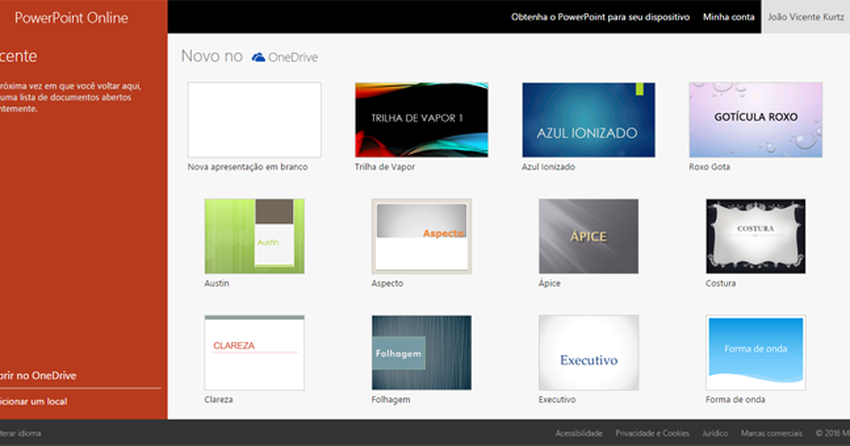Image resolution: width=850 pixels, height=446 pixels.
Task: Click the 'Nova apresentação em branco' caption
Action: tap(248, 167)
